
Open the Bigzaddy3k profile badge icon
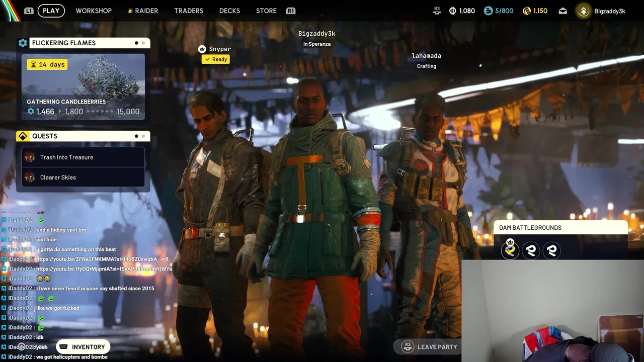pyautogui.click(x=583, y=11)
